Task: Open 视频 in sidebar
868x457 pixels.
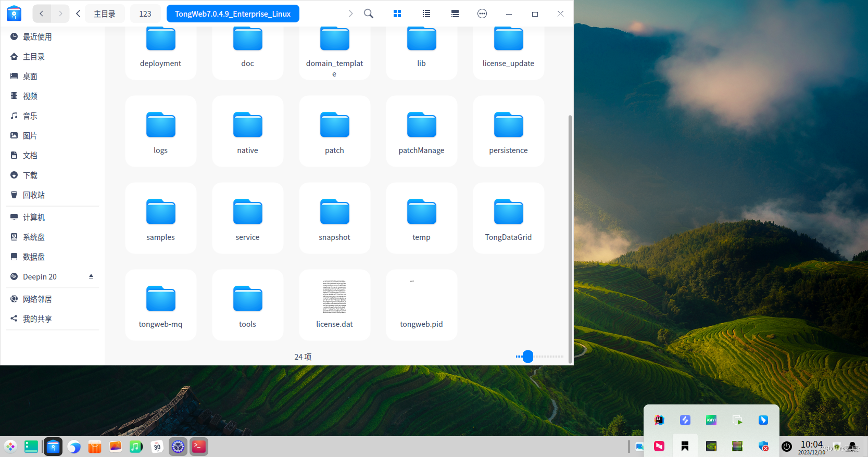Action: (x=52, y=96)
